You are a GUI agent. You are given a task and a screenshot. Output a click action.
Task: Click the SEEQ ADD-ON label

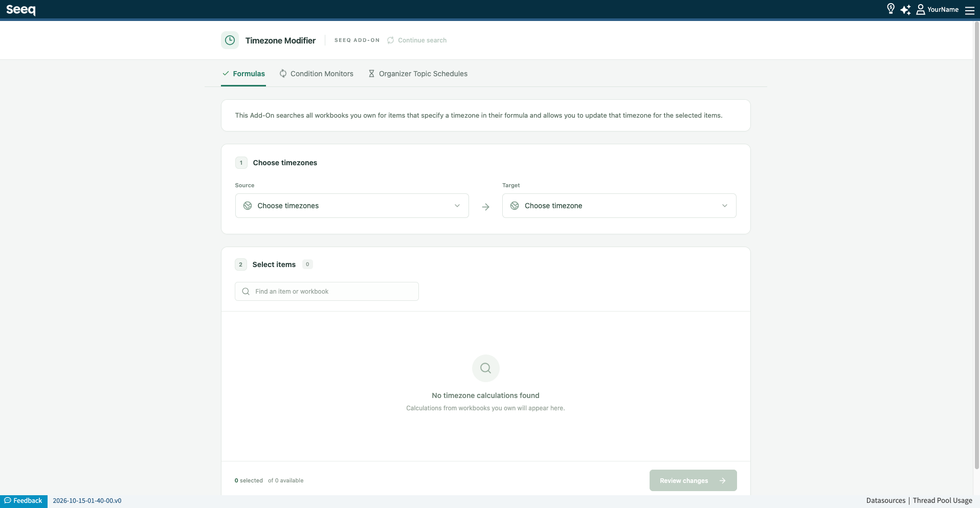(357, 40)
